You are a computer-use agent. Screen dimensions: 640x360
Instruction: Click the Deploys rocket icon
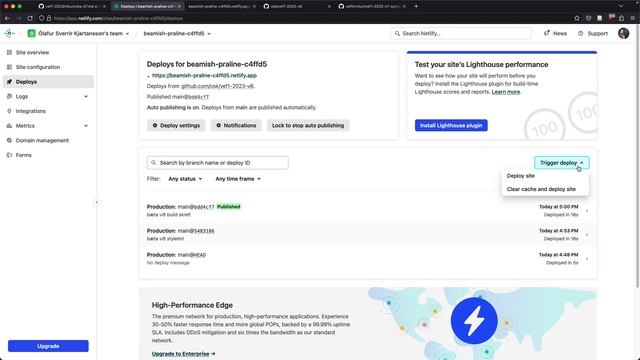(x=9, y=82)
